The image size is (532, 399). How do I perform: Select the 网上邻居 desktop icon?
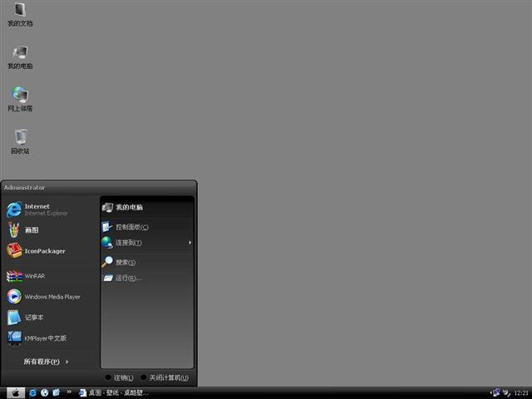pos(20,100)
